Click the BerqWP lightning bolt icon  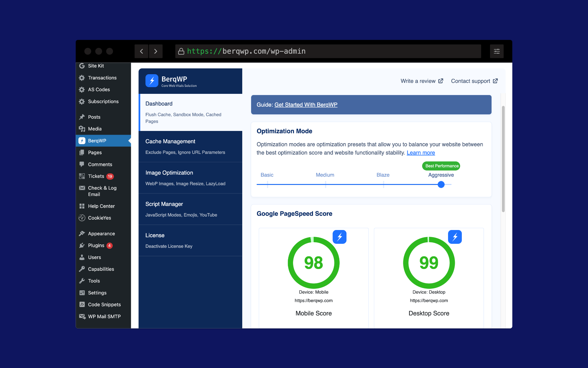pyautogui.click(x=152, y=81)
